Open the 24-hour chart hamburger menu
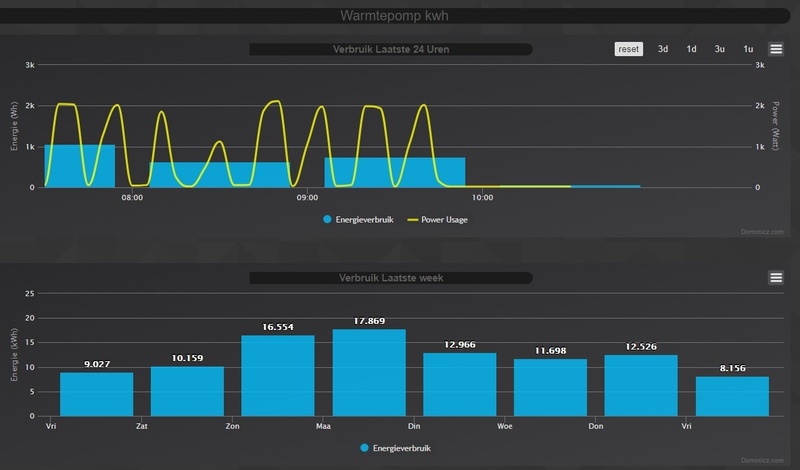The height and width of the screenshot is (470, 800). point(776,49)
